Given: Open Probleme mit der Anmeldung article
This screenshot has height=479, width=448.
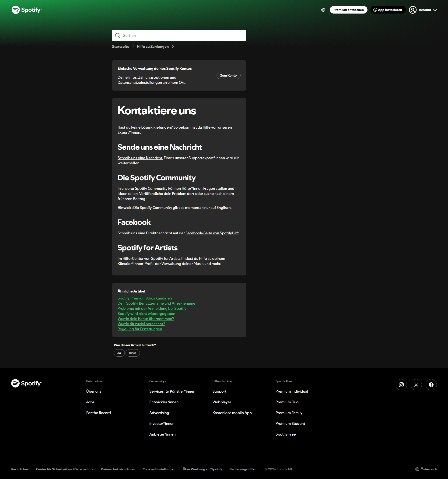Looking at the screenshot, I should click(x=152, y=308).
